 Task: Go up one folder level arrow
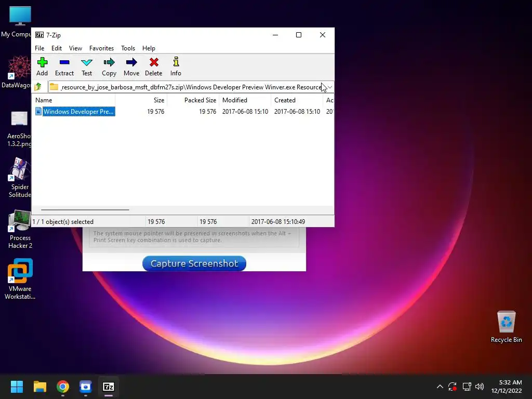pyautogui.click(x=38, y=87)
